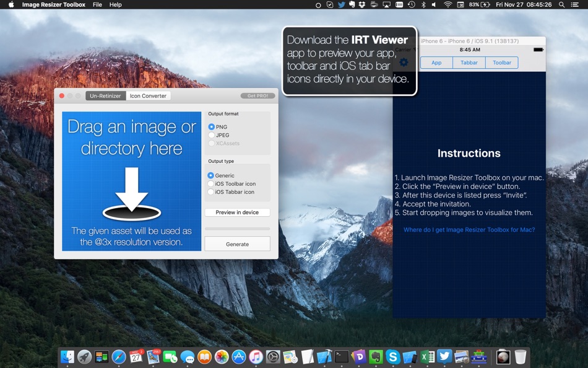Click the settings gear in iPhone simulator
588x368 pixels.
pos(404,63)
